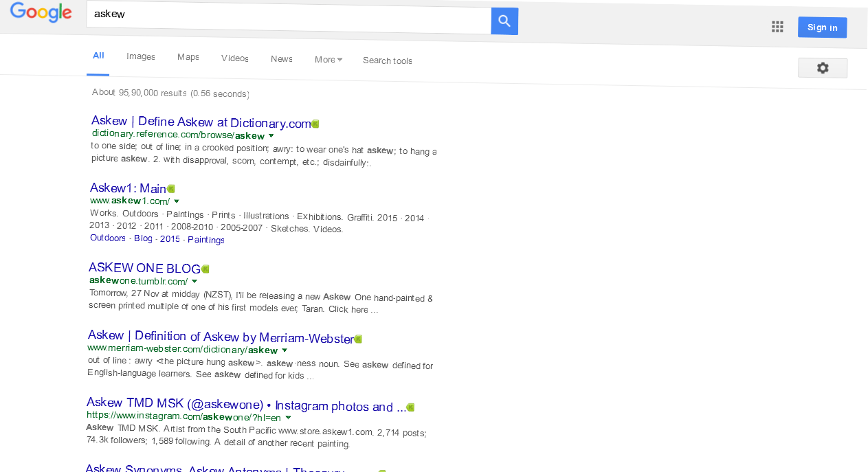Screen dimensions: 868x472
Task: Expand dropdown arrow after www.askew1.com URL
Action: point(177,201)
